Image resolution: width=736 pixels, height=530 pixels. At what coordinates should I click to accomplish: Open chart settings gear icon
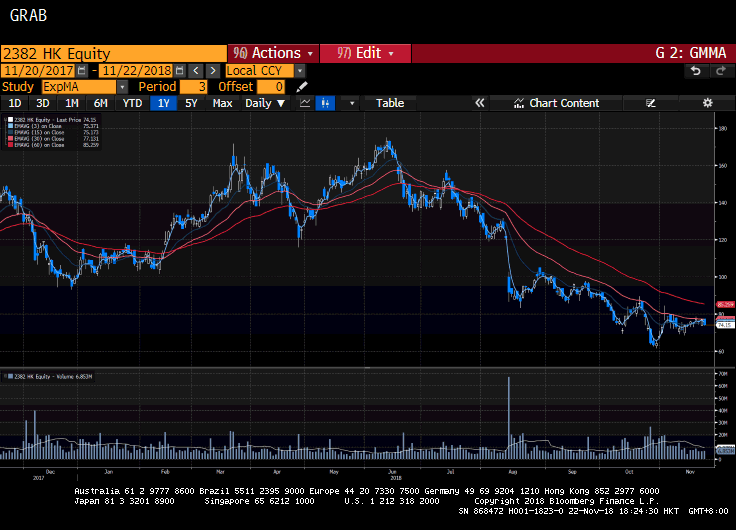pos(707,103)
